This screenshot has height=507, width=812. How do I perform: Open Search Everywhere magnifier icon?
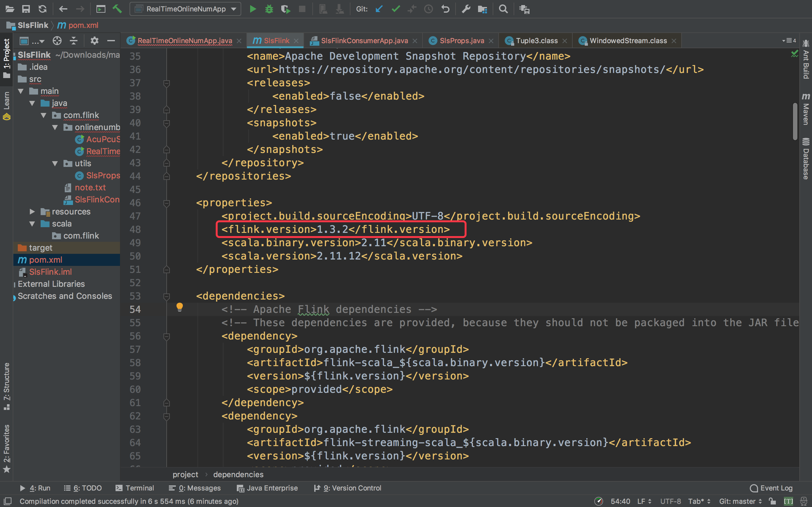point(503,9)
